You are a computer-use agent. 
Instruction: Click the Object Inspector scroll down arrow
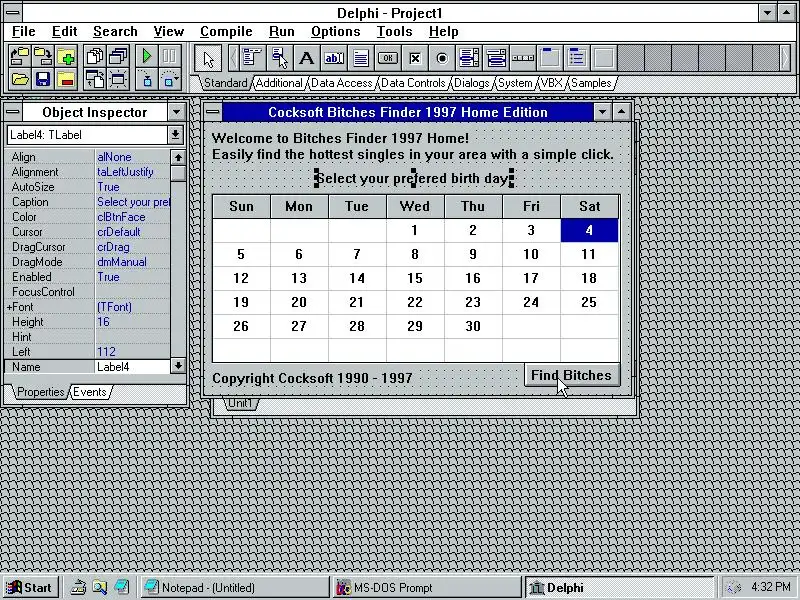(x=178, y=366)
